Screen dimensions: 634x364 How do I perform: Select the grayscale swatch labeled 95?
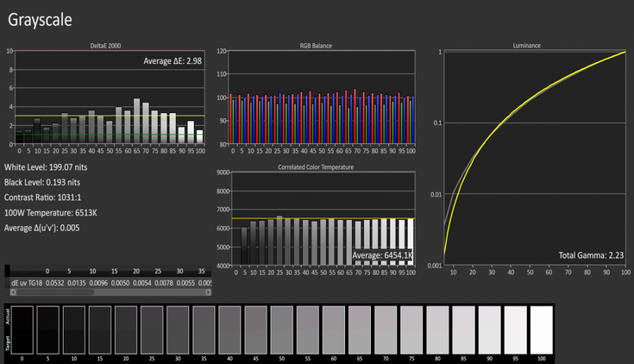(x=516, y=330)
